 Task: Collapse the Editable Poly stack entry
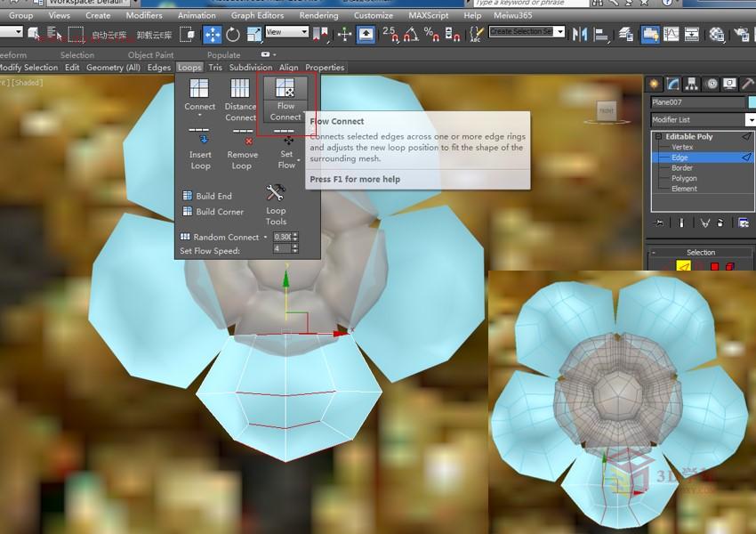659,136
